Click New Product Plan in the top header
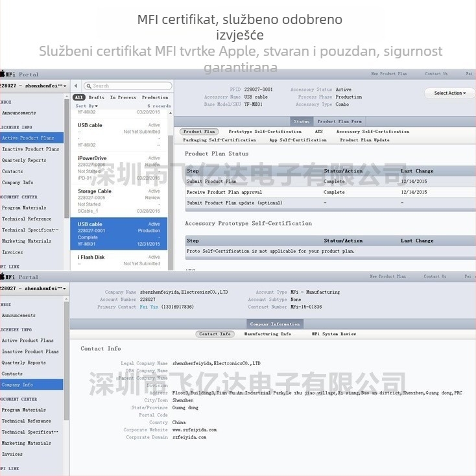The width and height of the screenshot is (476, 476). point(389,74)
